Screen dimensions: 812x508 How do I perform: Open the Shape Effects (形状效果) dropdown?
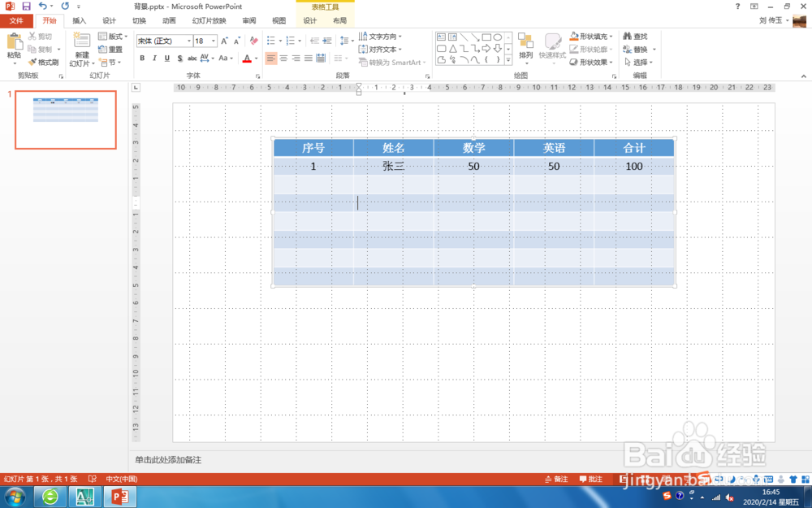pyautogui.click(x=591, y=63)
